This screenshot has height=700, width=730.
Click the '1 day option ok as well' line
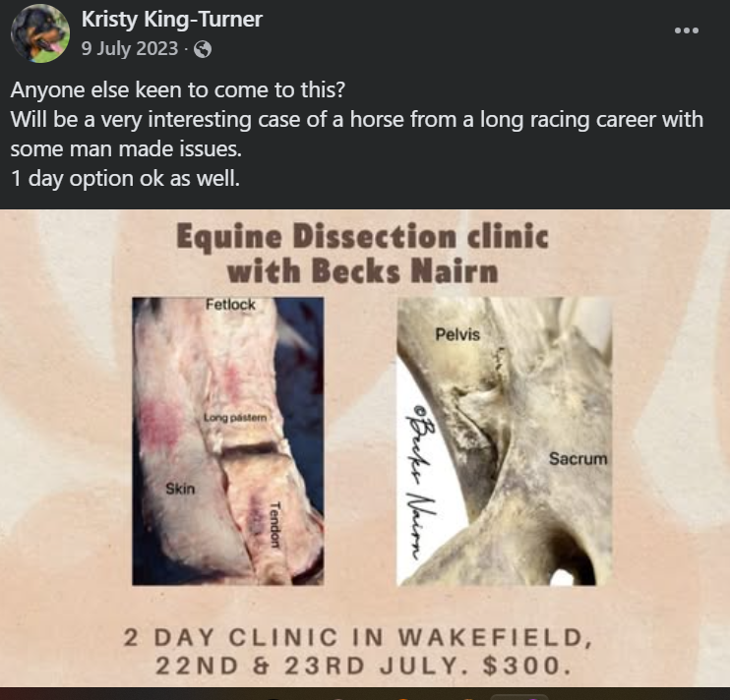pos(125,179)
